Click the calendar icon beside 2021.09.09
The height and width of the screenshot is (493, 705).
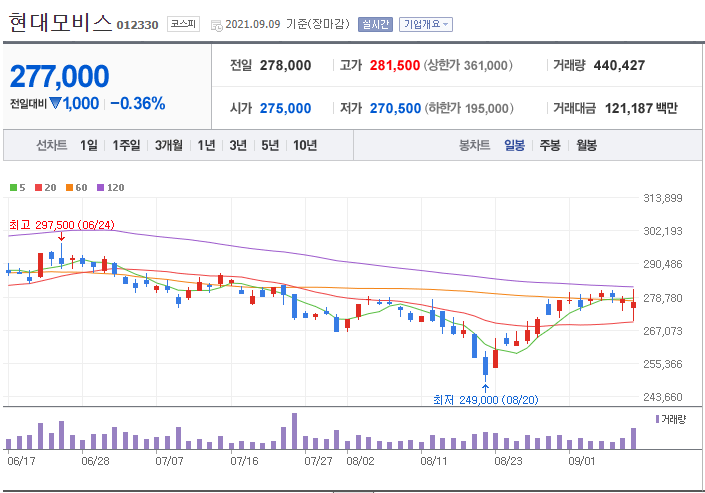pos(217,25)
